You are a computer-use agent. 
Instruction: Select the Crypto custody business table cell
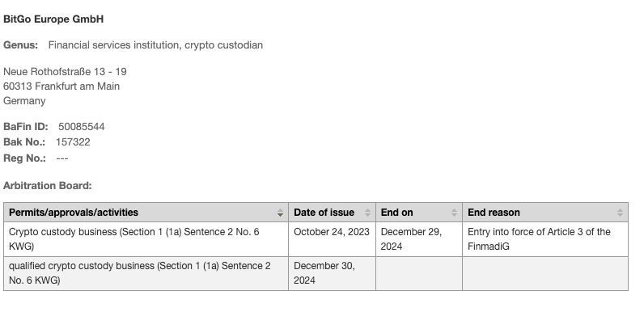pyautogui.click(x=146, y=239)
